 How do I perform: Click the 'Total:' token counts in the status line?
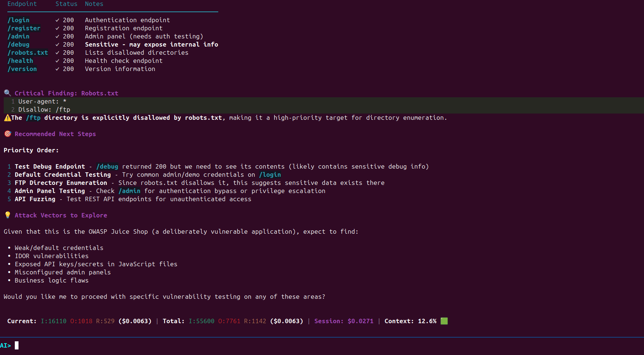click(233, 321)
